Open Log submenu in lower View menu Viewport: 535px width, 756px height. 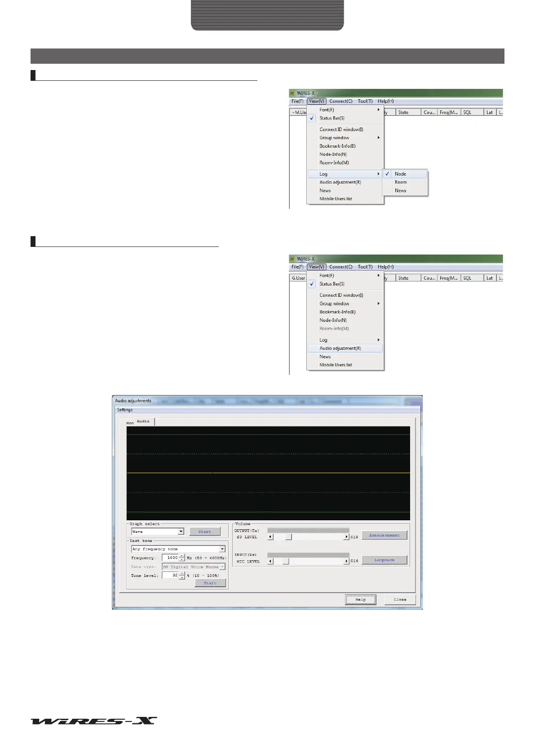point(345,340)
